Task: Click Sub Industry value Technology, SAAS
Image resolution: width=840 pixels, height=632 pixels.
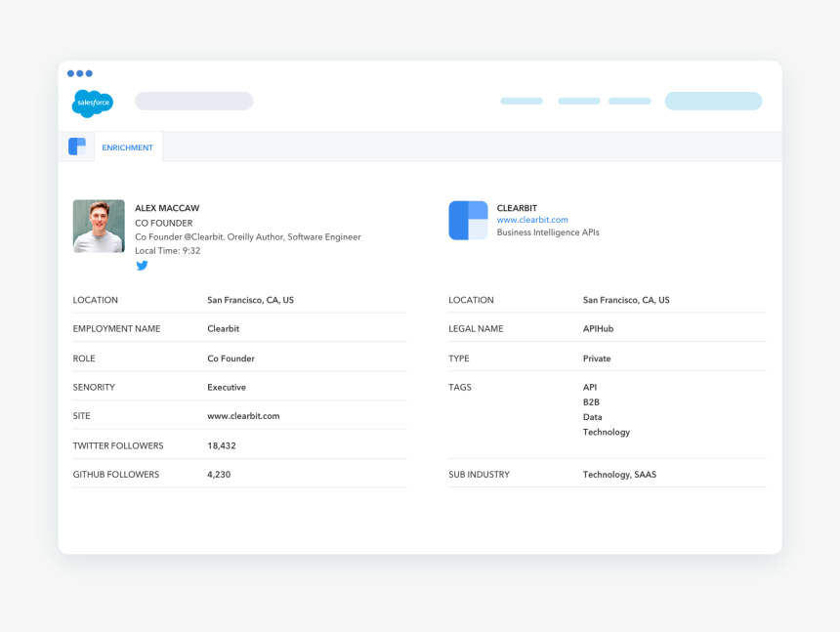Action: (620, 475)
